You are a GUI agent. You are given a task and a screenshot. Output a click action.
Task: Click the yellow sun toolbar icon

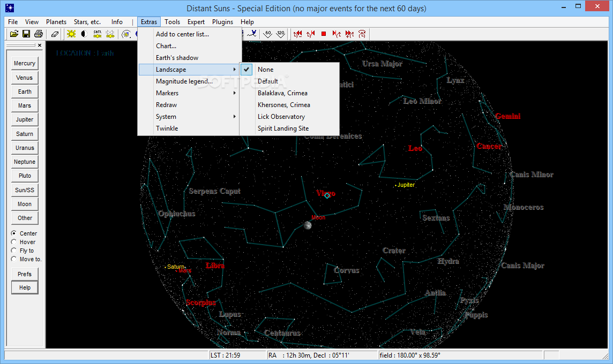click(x=71, y=34)
